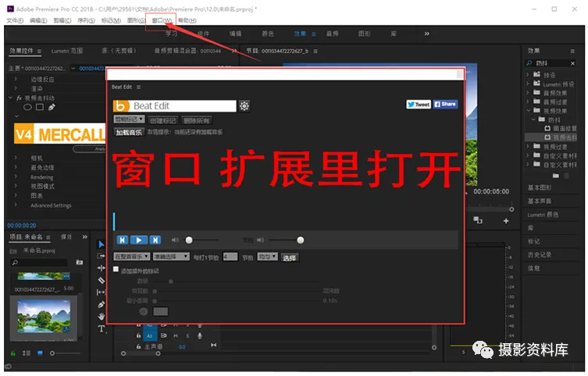Viewport: 588px width, 376px height.
Task: Mute the 节拍 click volume speaker icon
Action: [x=260, y=240]
